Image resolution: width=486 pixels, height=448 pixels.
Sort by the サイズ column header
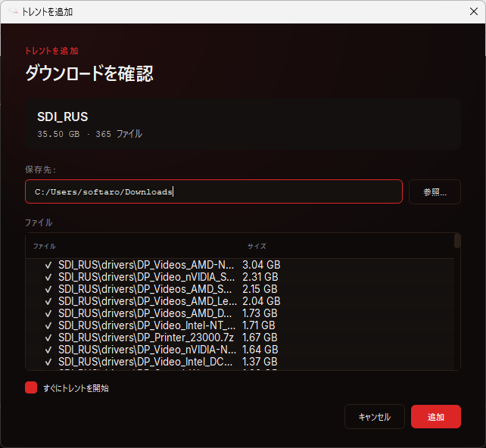point(257,246)
